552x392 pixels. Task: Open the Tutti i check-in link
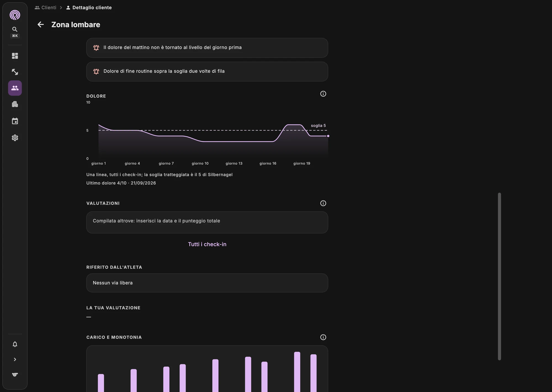(x=207, y=244)
